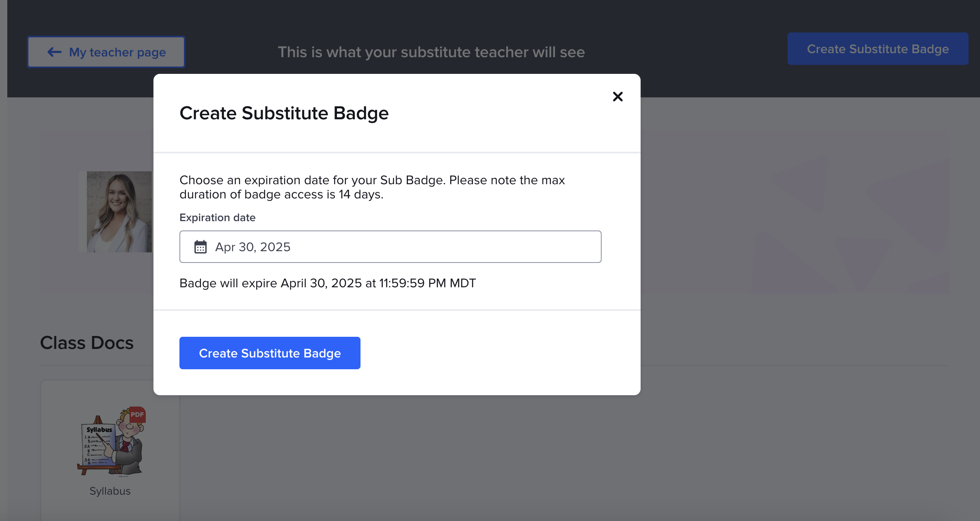Click the Create Substitute Badge dialog title
This screenshot has width=980, height=521.
[284, 113]
